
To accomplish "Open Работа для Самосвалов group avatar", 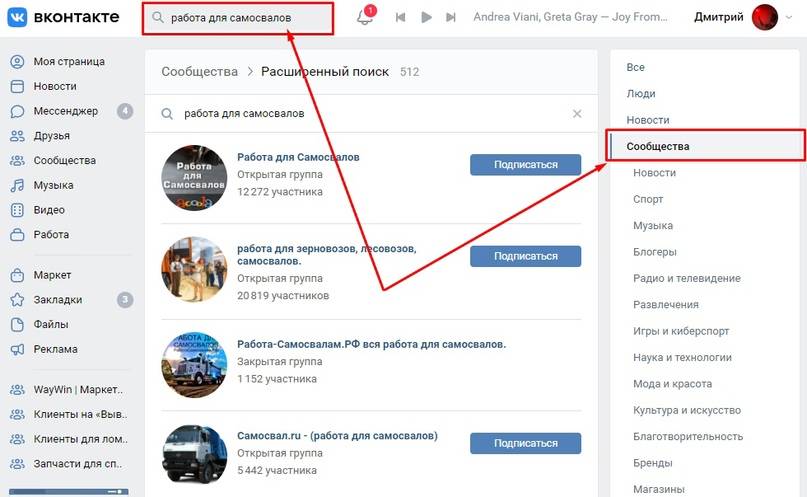I will (x=194, y=178).
